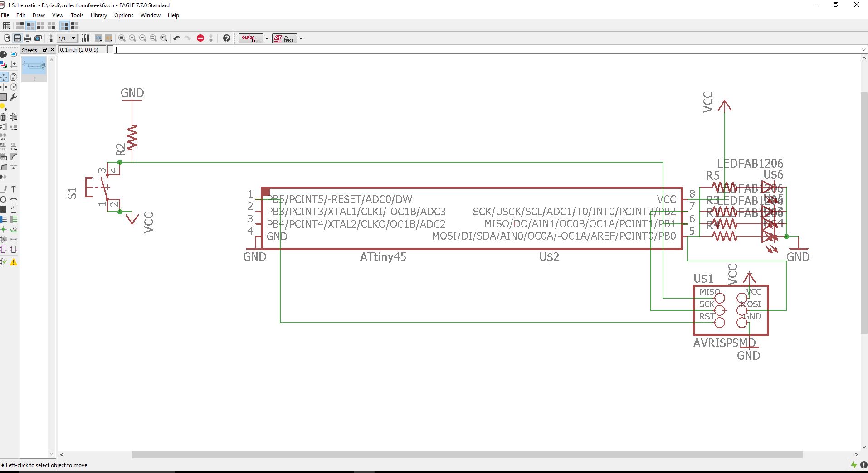Undo the last action
This screenshot has width=868, height=473.
[177, 39]
